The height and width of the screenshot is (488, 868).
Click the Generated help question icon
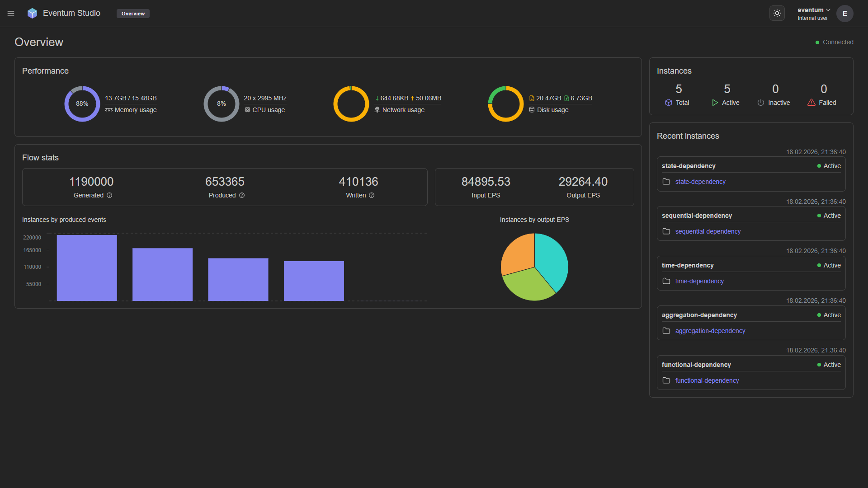109,196
